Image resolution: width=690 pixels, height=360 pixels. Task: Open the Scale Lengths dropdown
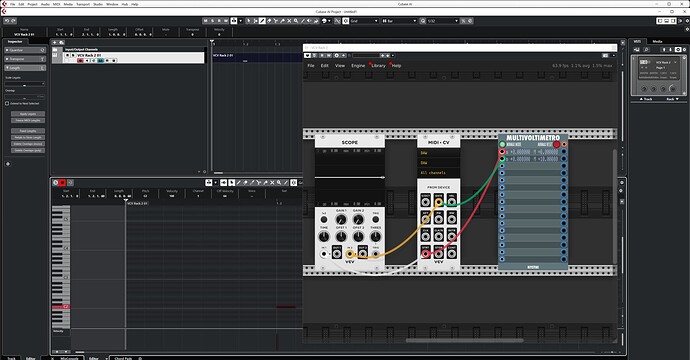click(x=25, y=84)
